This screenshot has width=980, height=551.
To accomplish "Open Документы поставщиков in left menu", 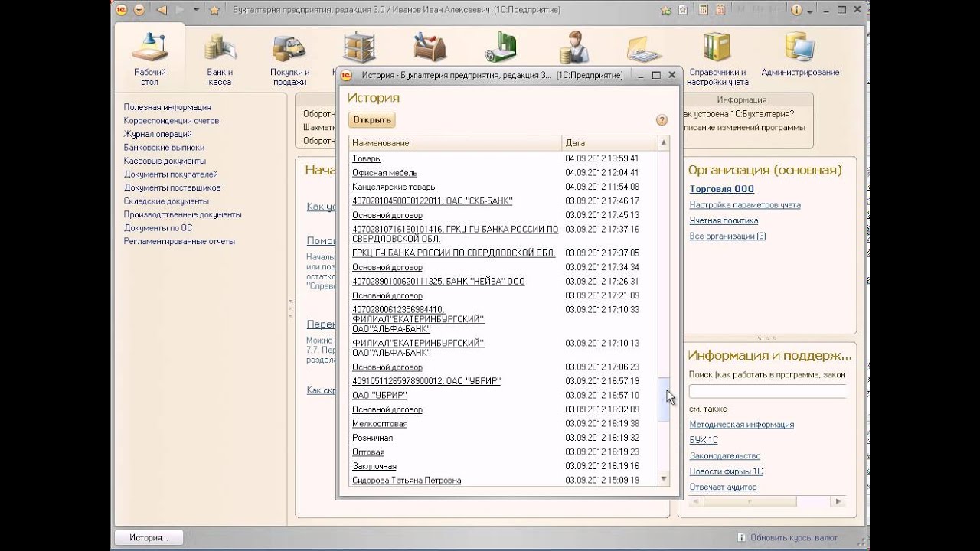I will (172, 187).
